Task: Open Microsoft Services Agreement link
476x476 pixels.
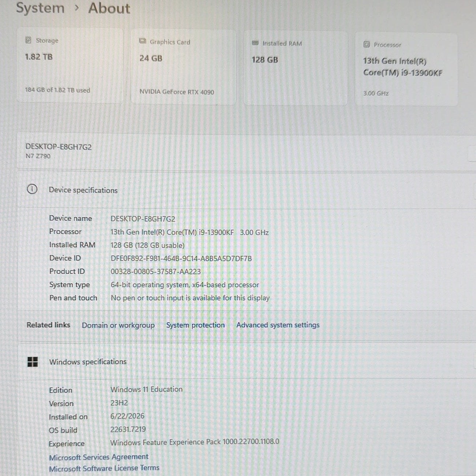Action: (99, 457)
